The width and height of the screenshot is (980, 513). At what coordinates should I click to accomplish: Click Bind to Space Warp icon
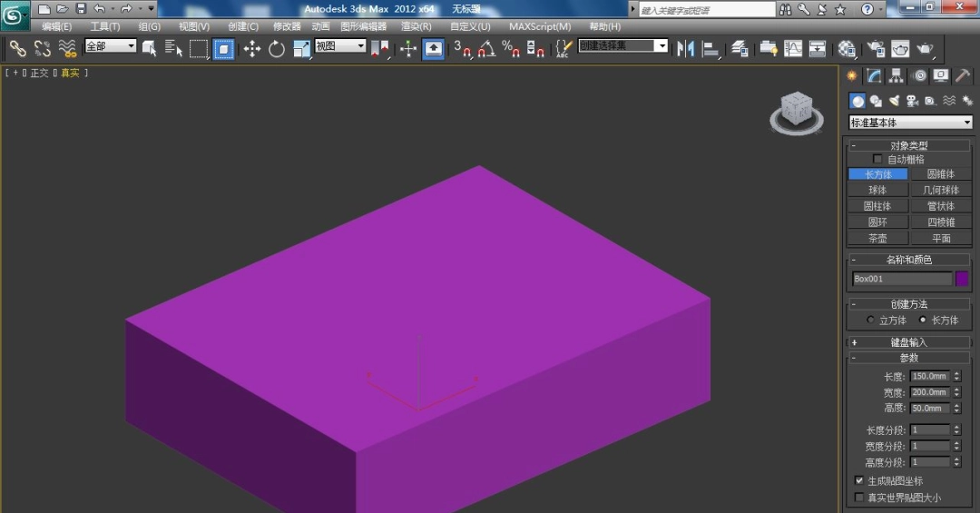pyautogui.click(x=67, y=48)
